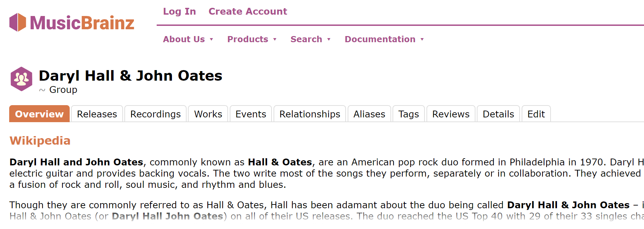View the Relationships tab
644x229 pixels.
tap(310, 114)
